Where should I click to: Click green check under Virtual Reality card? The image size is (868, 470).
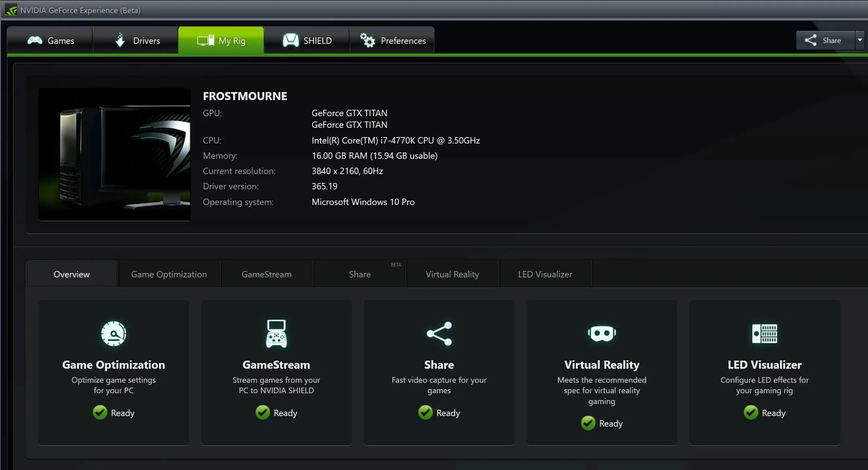coord(588,423)
